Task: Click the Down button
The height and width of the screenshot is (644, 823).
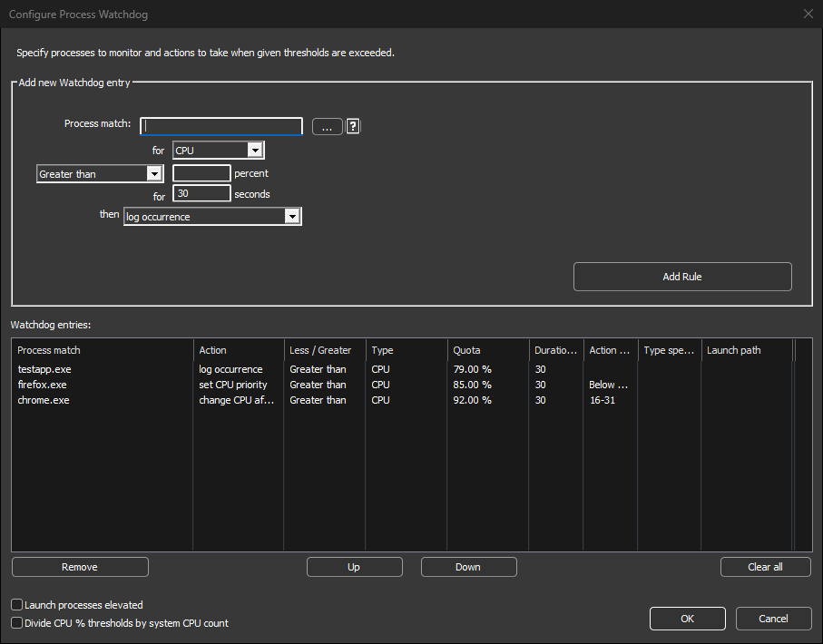Action: tap(469, 567)
